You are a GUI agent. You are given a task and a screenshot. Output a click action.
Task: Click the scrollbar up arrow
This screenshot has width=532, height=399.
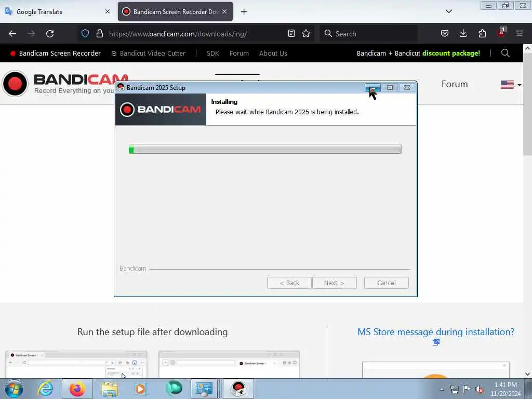tap(527, 48)
